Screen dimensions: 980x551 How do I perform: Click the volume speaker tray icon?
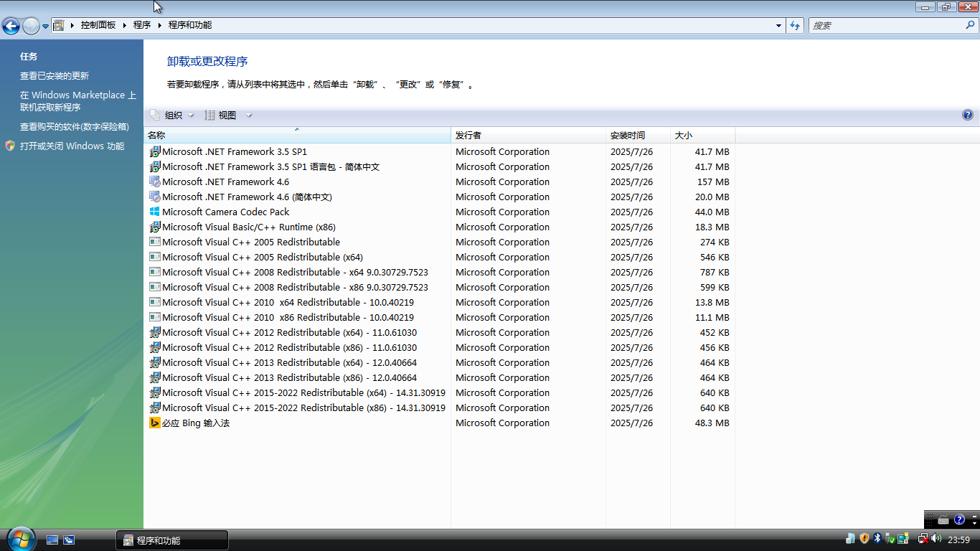tap(937, 538)
